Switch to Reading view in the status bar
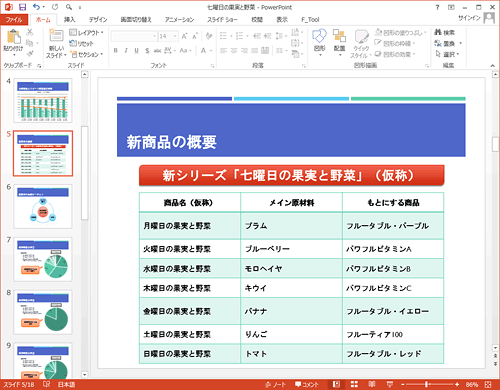This screenshot has width=500, height=390. 372,384
